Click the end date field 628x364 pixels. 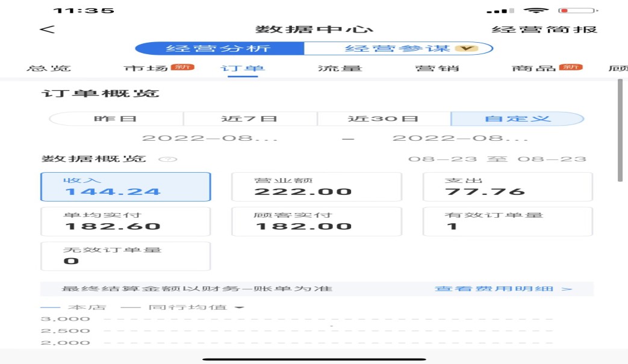[x=461, y=138]
